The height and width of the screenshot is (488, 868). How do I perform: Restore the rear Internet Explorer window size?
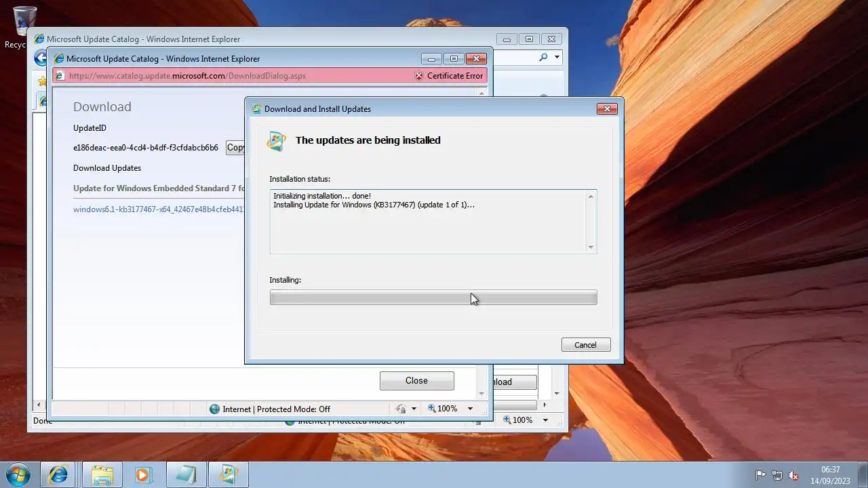click(x=530, y=39)
